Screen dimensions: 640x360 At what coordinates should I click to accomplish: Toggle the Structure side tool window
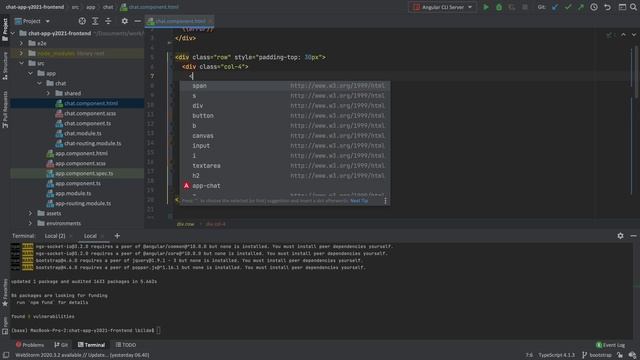[x=5, y=66]
